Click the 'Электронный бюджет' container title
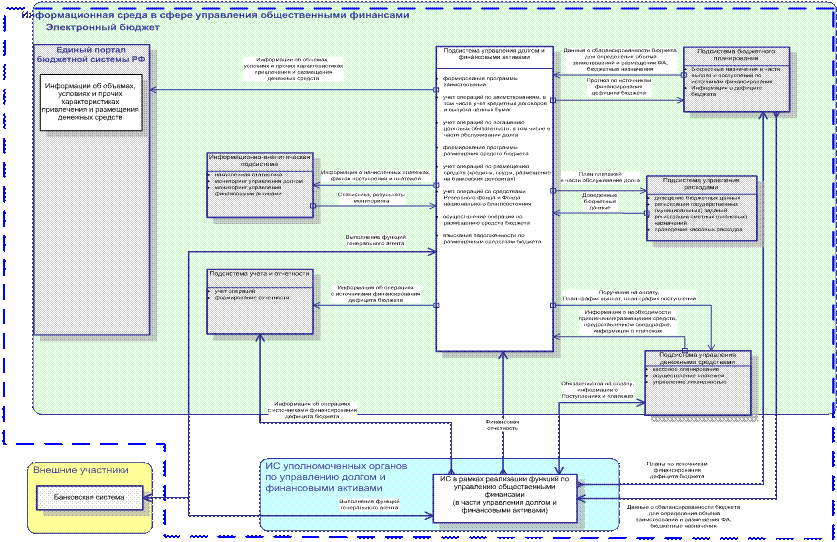837x542 pixels. (x=98, y=29)
